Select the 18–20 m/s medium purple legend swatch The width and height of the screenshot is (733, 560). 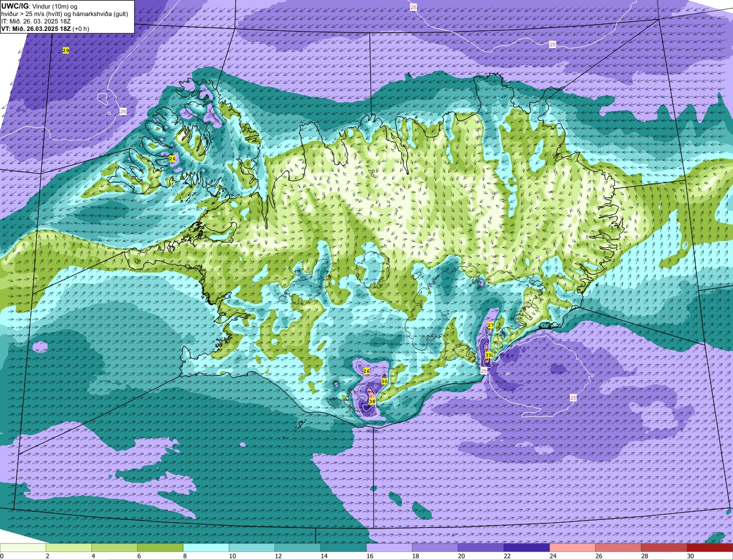pos(435,547)
